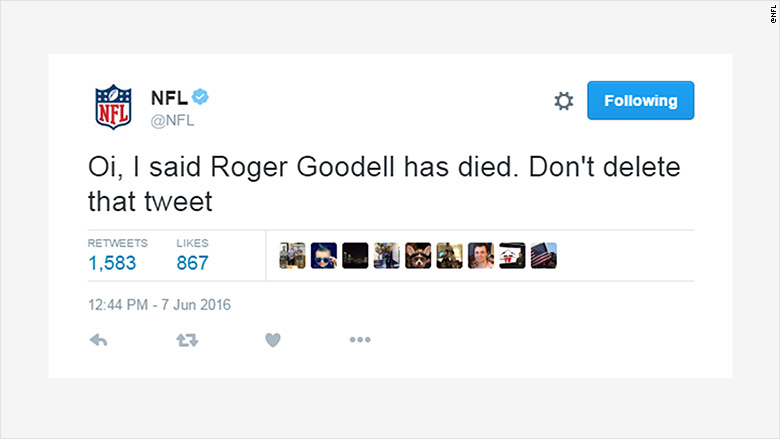This screenshot has width=780, height=439.
Task: Select the dark night skyline avatar
Action: click(x=355, y=256)
